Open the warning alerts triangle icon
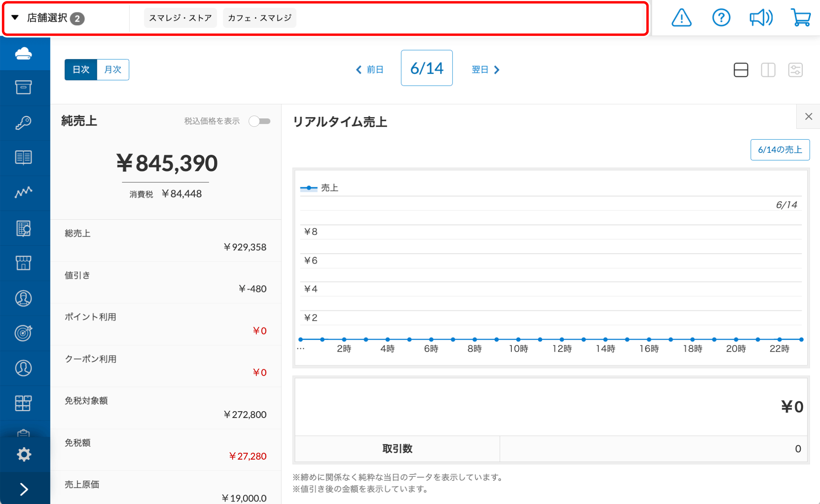820x504 pixels. point(681,18)
